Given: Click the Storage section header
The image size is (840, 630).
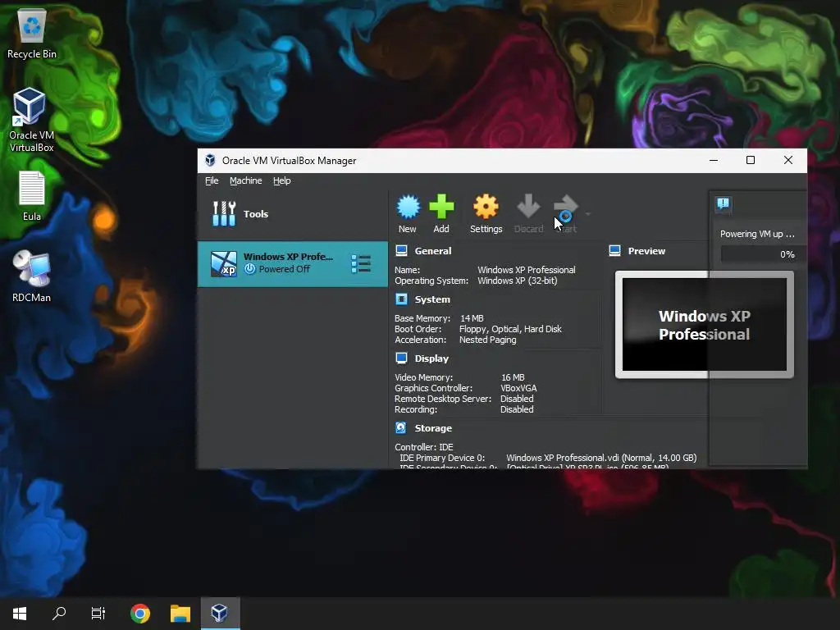Looking at the screenshot, I should [x=433, y=428].
